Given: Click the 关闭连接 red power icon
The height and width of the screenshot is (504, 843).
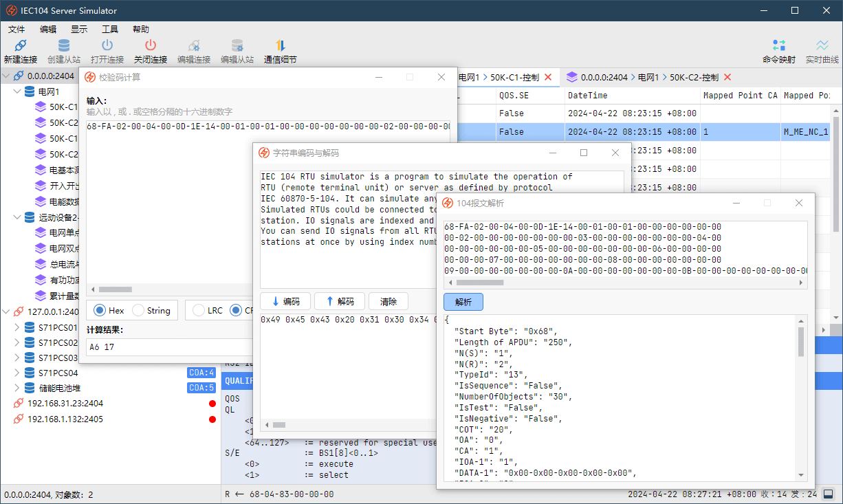Looking at the screenshot, I should coord(150,46).
